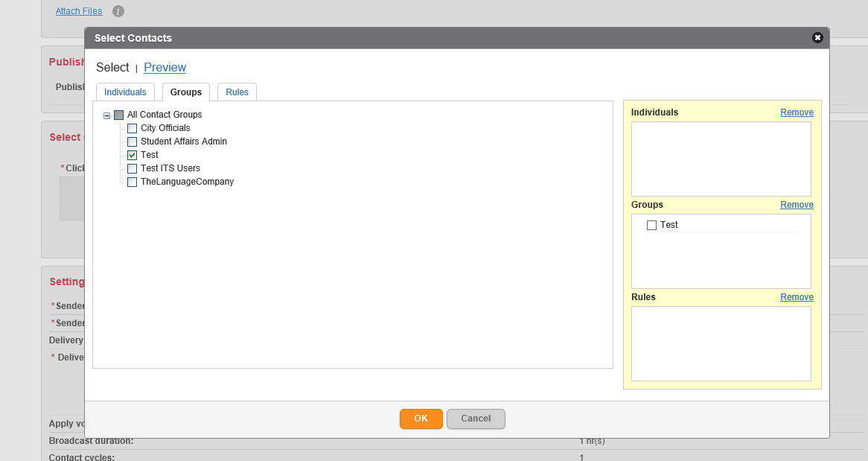Check the City Officials group
868x461 pixels.
tap(132, 128)
